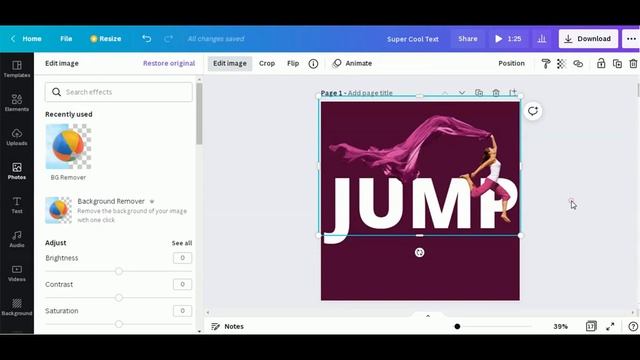Open the Videos sidebar panel

point(17,273)
